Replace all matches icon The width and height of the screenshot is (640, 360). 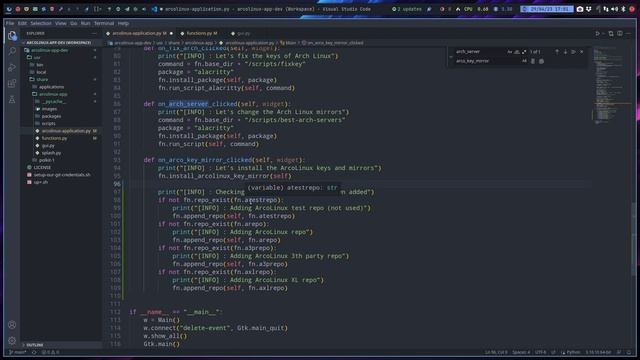pyautogui.click(x=541, y=61)
